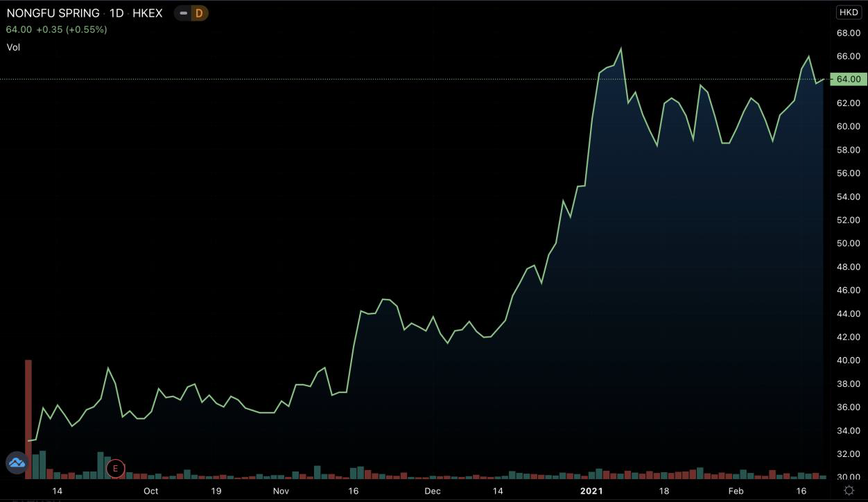Click the Dec label on time axis
Image resolution: width=868 pixels, height=502 pixels.
pyautogui.click(x=433, y=491)
